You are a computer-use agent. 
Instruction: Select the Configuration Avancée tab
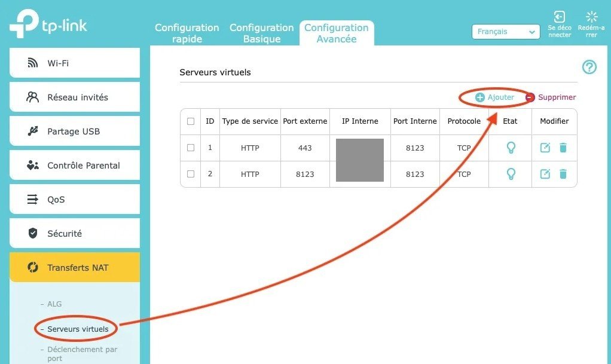pyautogui.click(x=336, y=33)
